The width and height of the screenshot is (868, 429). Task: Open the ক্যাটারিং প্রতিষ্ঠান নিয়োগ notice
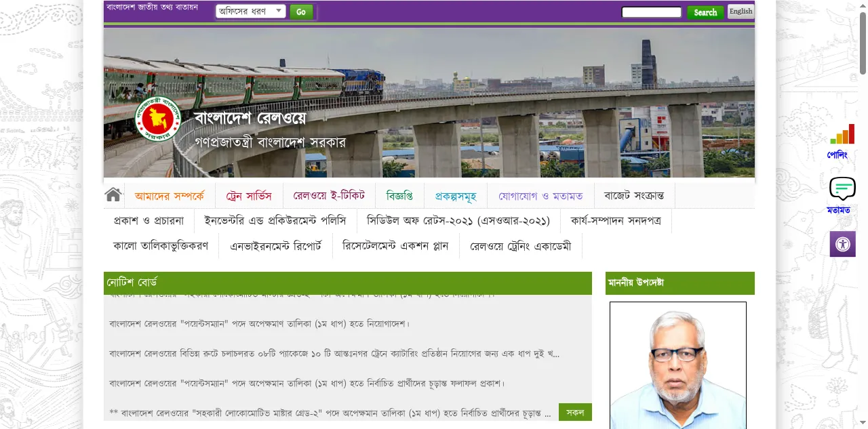pos(334,354)
